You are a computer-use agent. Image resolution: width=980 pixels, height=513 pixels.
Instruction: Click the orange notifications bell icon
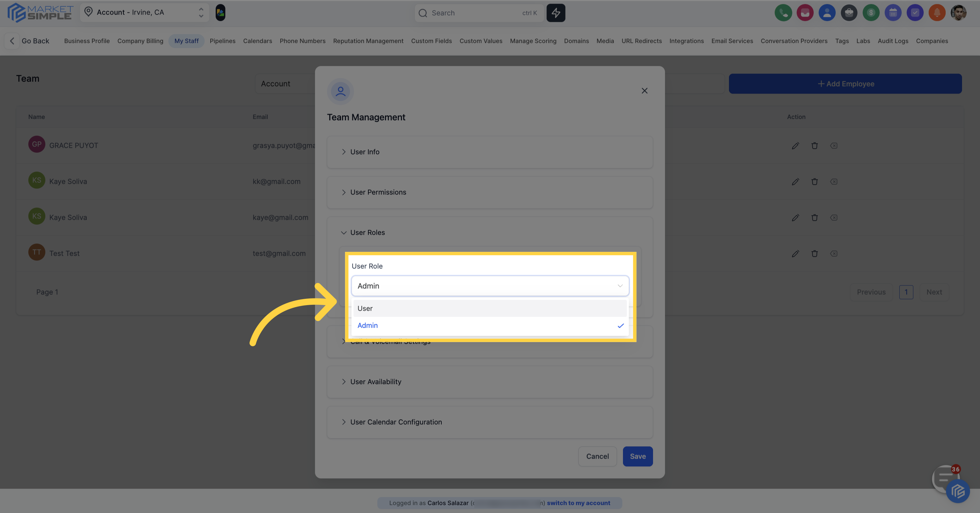pos(937,13)
